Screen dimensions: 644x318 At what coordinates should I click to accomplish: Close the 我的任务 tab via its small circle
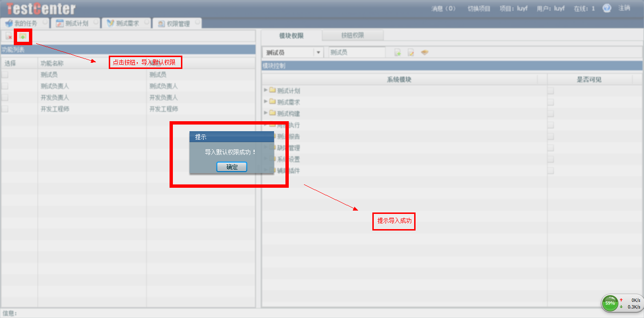[x=45, y=22]
